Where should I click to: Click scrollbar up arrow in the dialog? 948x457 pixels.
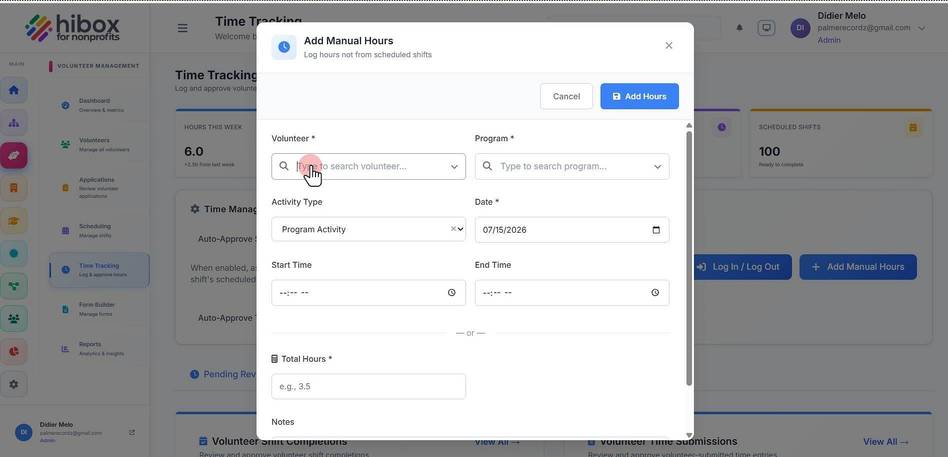tap(689, 125)
